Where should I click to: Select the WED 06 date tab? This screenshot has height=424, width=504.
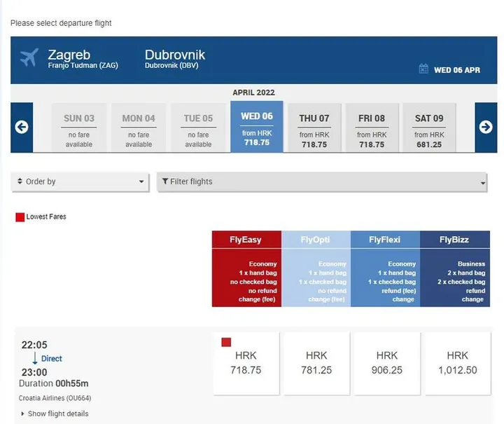tap(257, 127)
